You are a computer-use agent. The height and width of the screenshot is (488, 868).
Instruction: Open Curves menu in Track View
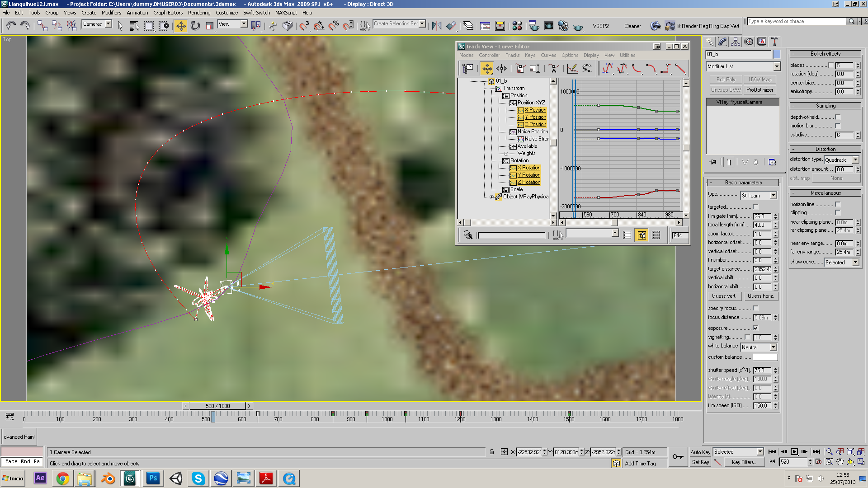pos(548,55)
